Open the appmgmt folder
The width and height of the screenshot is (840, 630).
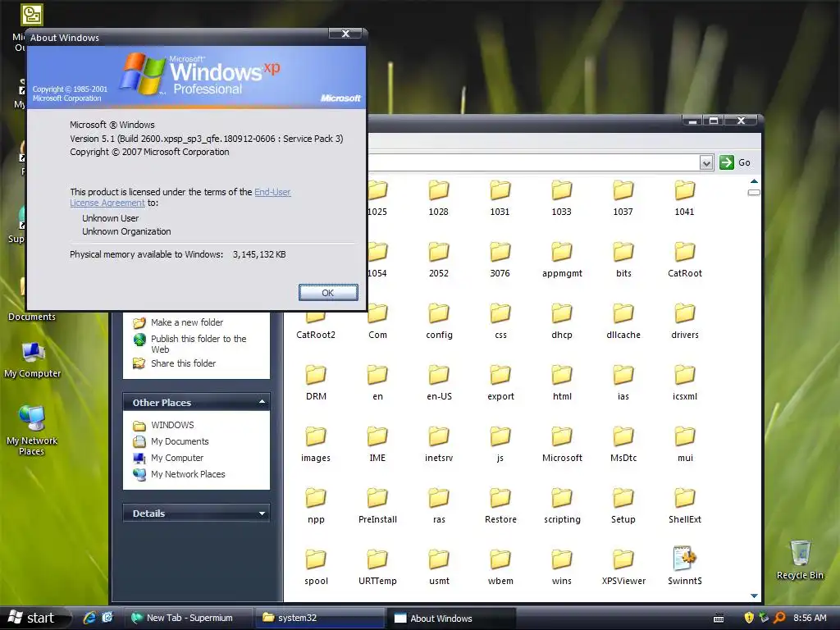(x=562, y=258)
